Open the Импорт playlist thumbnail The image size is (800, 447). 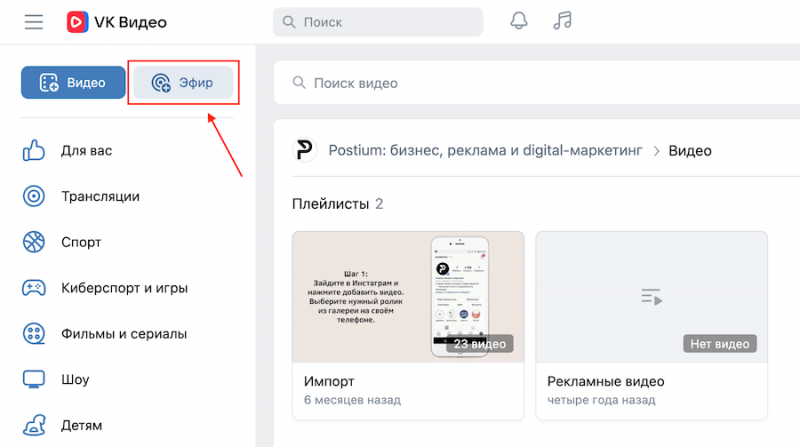pos(408,297)
